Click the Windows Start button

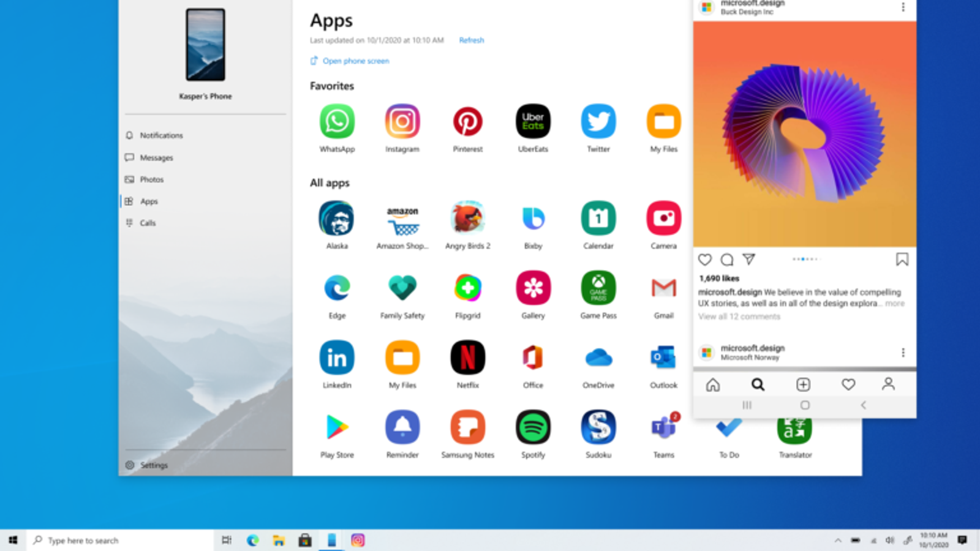pyautogui.click(x=13, y=540)
